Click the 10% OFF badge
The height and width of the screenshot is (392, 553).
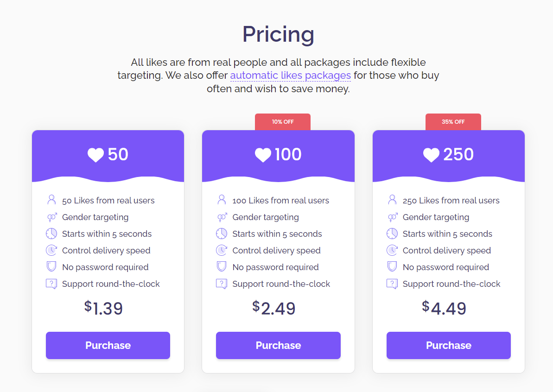[x=283, y=122]
